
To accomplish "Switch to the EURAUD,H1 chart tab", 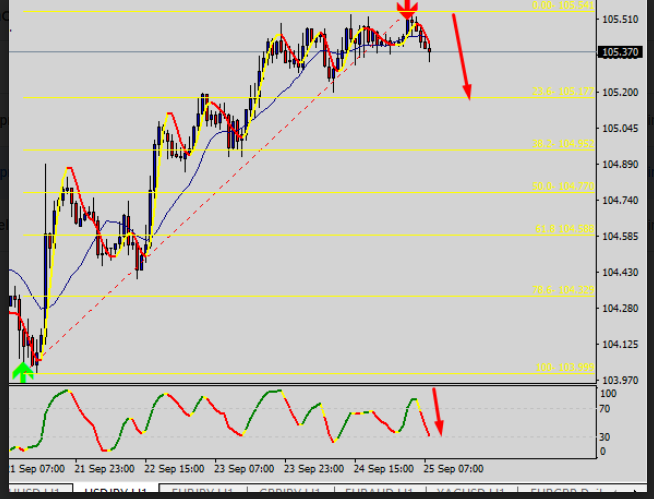I will click(x=377, y=492).
